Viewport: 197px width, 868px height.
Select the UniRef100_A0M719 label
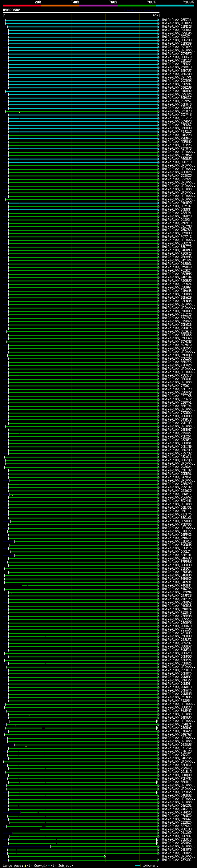[176, 162]
